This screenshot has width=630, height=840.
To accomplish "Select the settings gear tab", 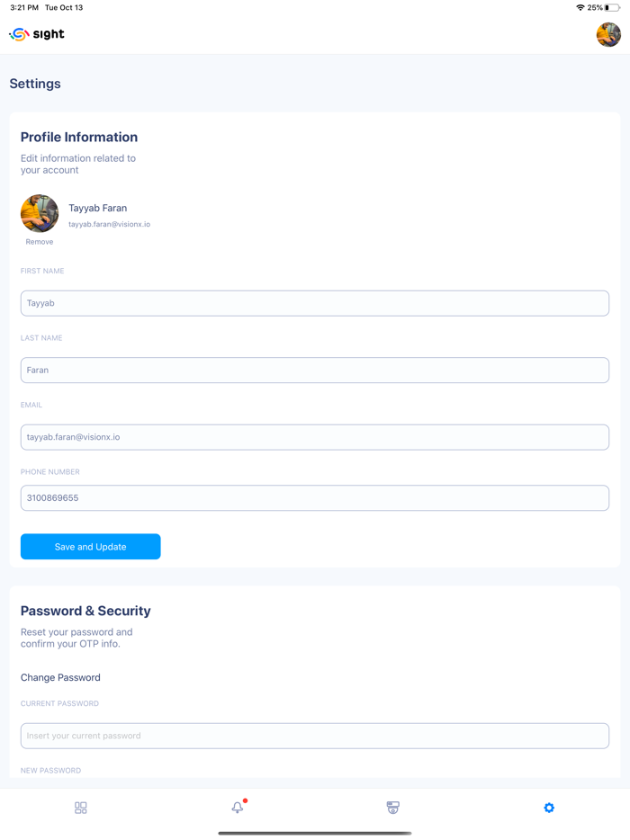I will coord(549,808).
